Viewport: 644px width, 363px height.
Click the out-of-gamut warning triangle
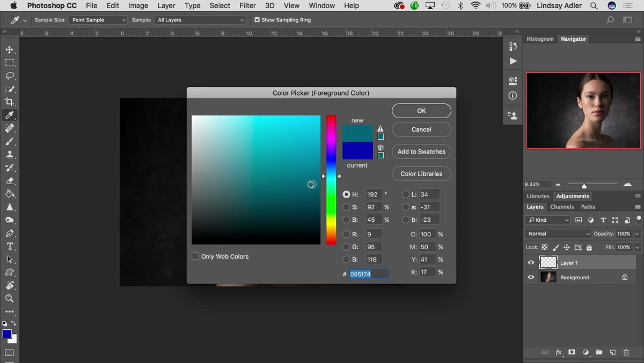coord(380,129)
